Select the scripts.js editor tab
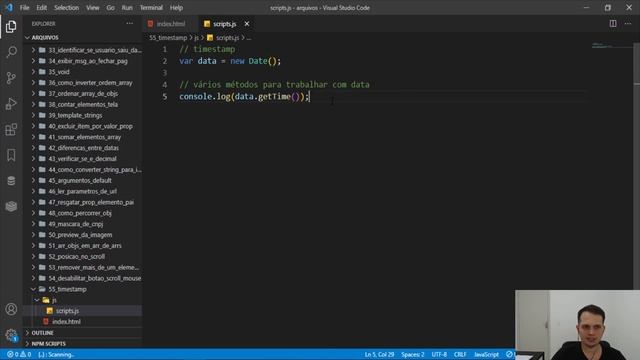Screen dimensions: 640x360 pos(224,24)
